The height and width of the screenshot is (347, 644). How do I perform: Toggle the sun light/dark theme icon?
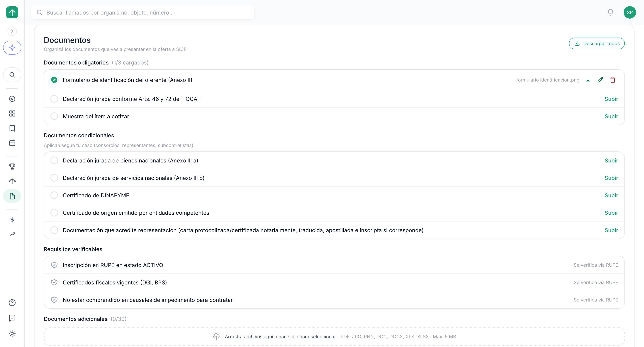12,333
